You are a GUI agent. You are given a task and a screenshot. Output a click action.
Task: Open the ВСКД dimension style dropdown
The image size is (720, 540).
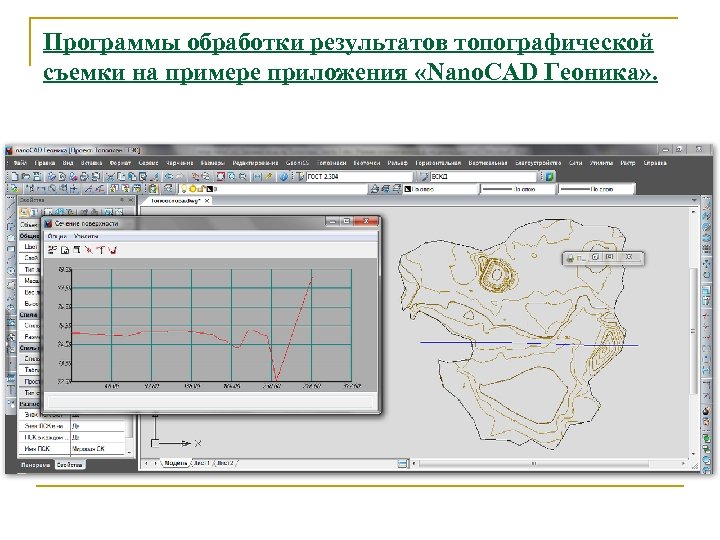click(x=483, y=176)
